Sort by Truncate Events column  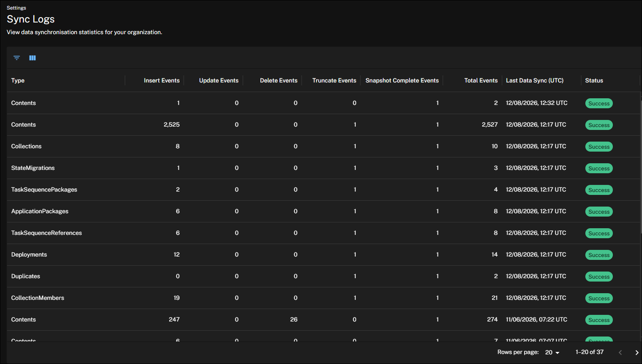(334, 80)
